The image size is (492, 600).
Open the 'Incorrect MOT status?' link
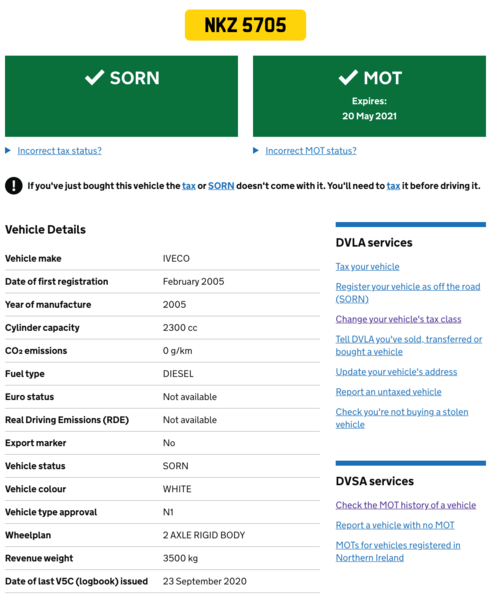coord(311,151)
